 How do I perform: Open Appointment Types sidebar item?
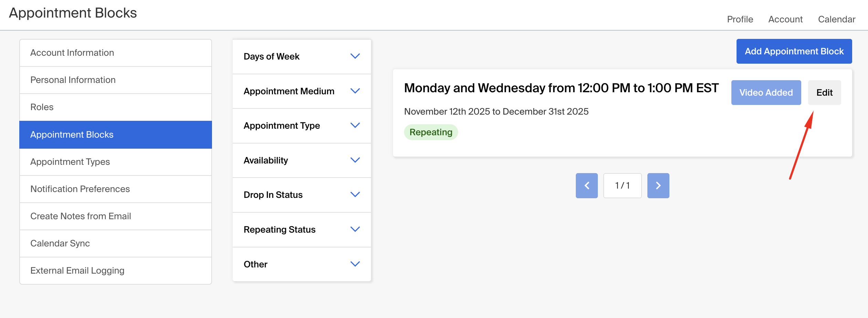[x=116, y=162]
